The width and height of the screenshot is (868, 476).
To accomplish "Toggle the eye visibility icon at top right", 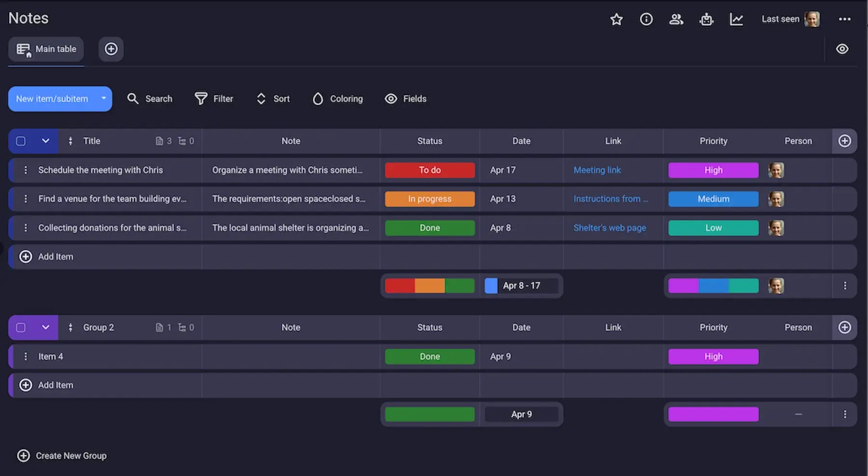I will click(x=842, y=49).
